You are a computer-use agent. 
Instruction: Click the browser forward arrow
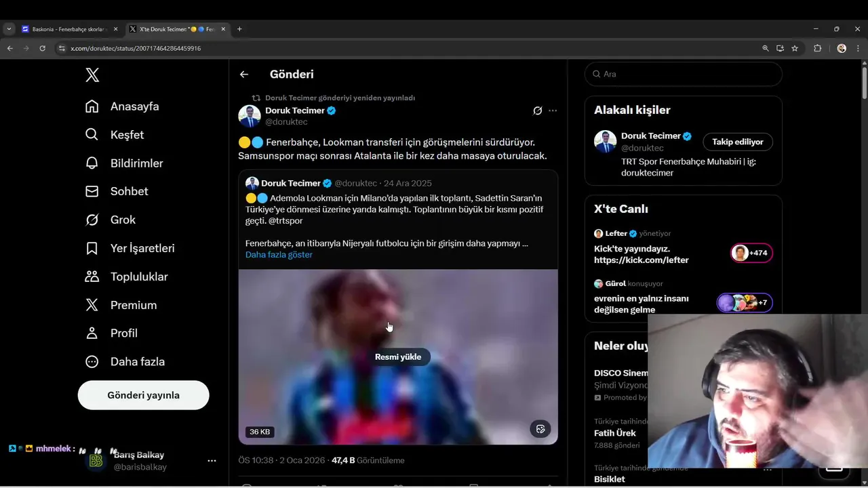26,48
